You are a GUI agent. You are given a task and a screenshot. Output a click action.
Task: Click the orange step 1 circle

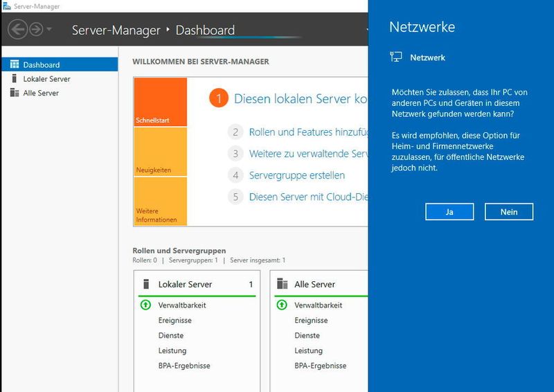[218, 98]
